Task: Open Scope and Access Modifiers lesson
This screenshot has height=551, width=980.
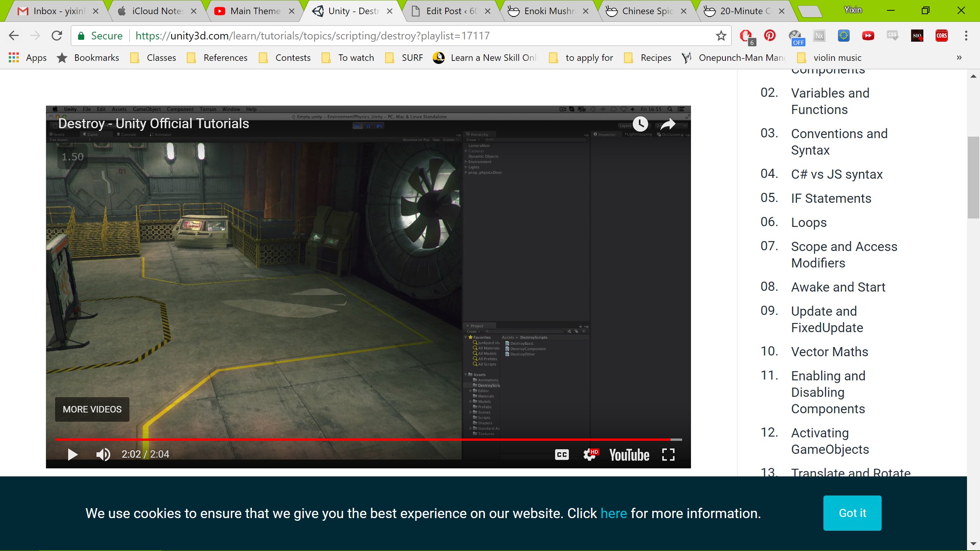Action: (844, 255)
